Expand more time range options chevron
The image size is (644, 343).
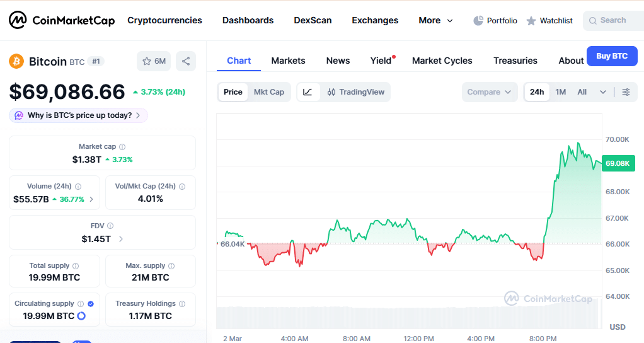[x=603, y=92]
